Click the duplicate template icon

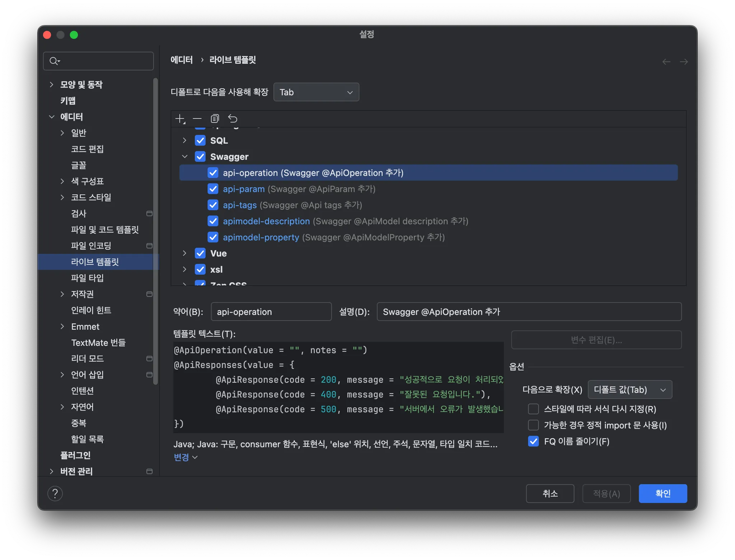[215, 119]
